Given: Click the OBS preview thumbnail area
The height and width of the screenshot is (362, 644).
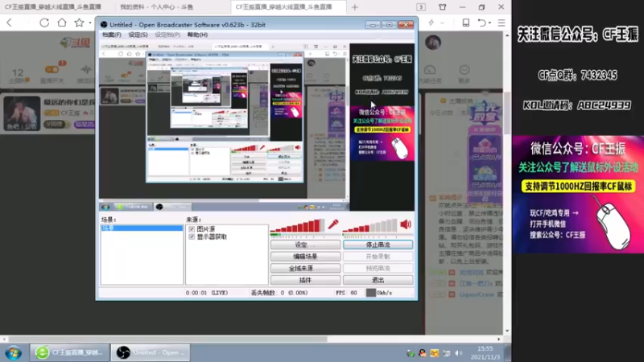Looking at the screenshot, I should click(x=257, y=127).
